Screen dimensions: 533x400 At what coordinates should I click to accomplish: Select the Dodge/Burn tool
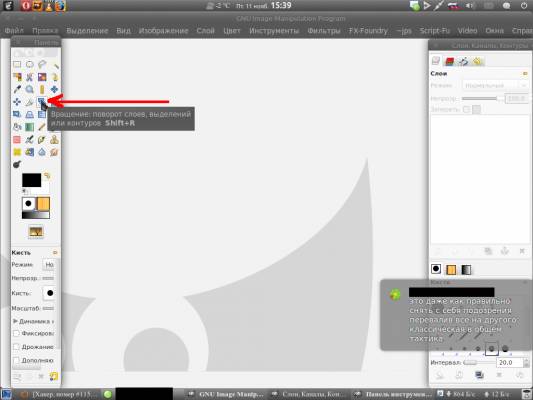tap(17, 164)
